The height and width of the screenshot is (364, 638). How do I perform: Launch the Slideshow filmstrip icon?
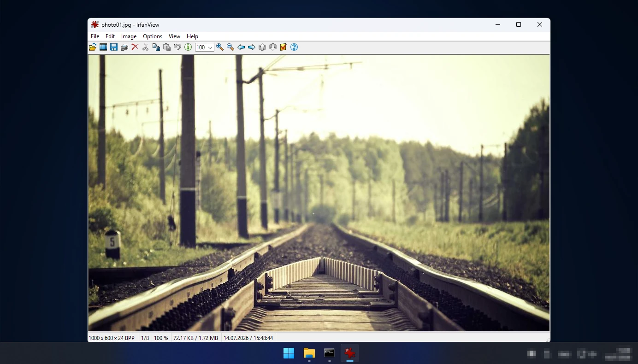coord(103,47)
